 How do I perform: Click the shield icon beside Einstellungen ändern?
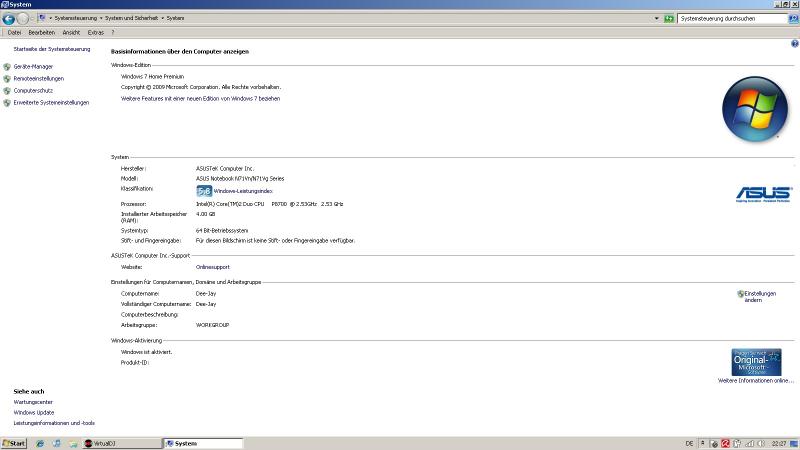[x=740, y=294]
